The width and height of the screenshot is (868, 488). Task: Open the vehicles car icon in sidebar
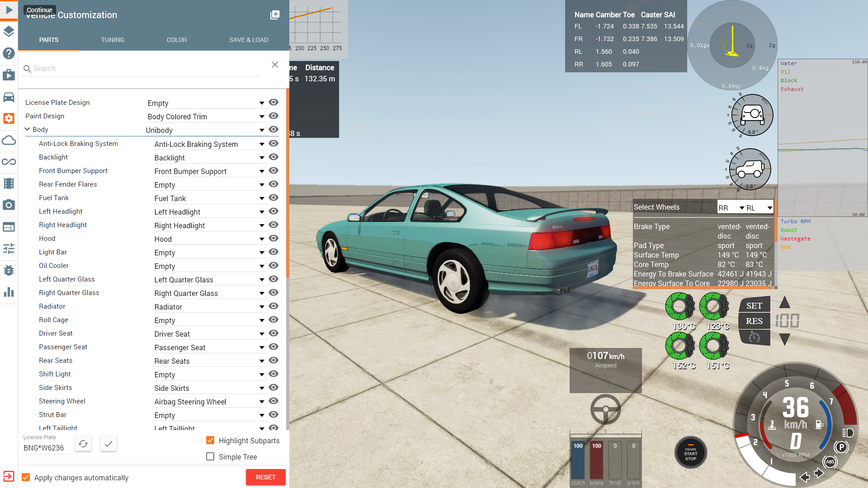point(9,97)
